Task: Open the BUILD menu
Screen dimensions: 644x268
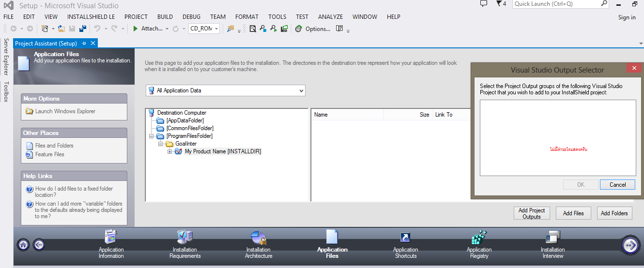Action: [165, 16]
